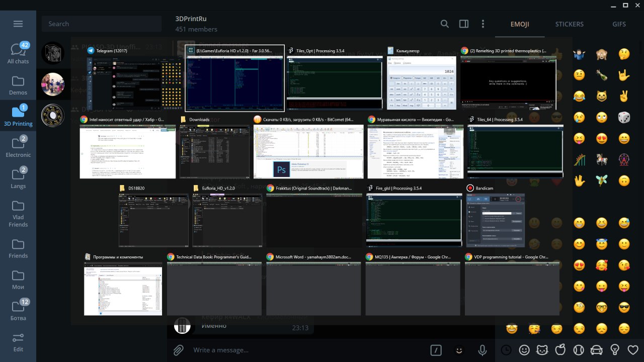
Task: Switch to Bandicam window thumbnail
Action: [x=495, y=215]
